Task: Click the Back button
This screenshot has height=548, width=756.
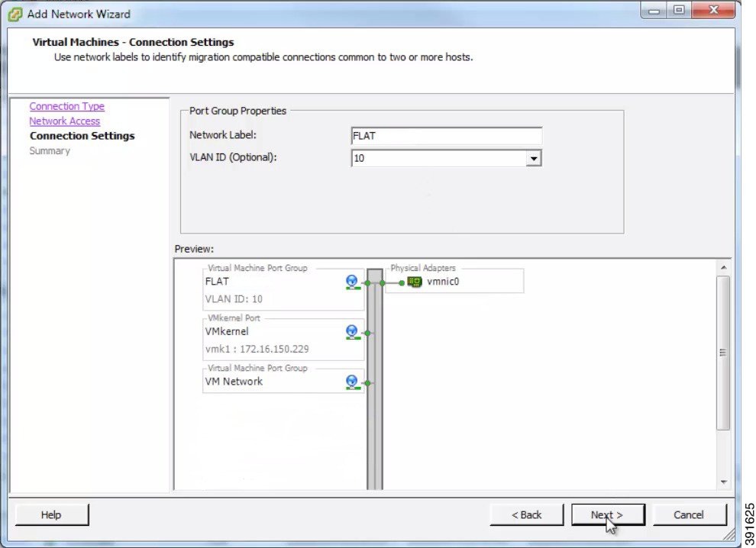Action: (526, 514)
